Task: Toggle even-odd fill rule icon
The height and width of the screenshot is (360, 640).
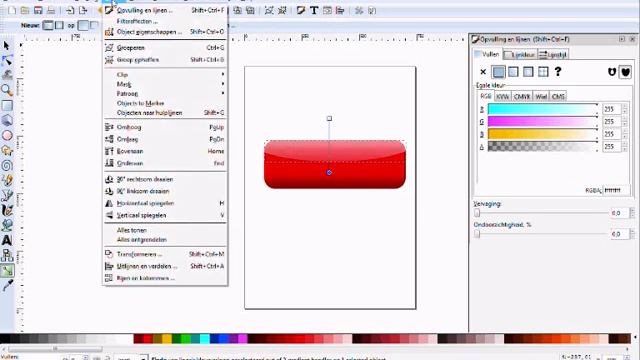Action: coord(611,72)
